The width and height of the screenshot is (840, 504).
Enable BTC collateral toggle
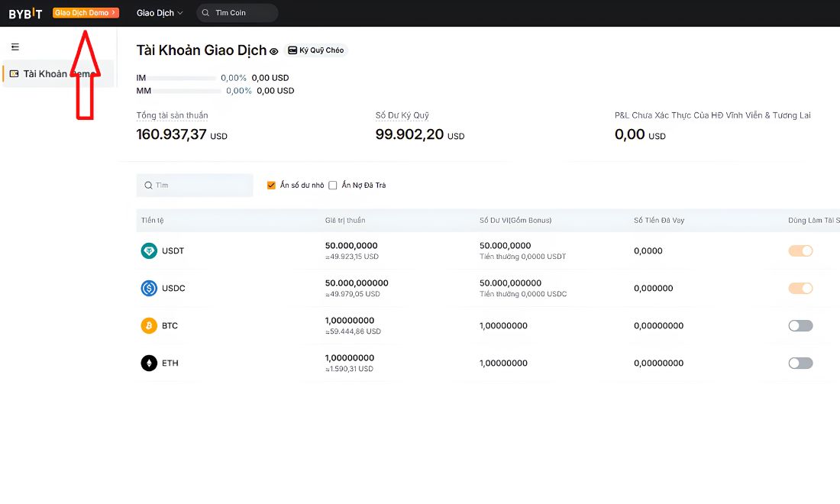tap(800, 325)
